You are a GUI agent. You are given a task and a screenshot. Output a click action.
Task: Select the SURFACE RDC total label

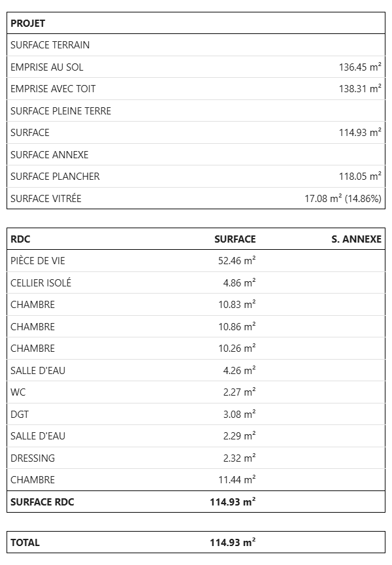(42, 502)
